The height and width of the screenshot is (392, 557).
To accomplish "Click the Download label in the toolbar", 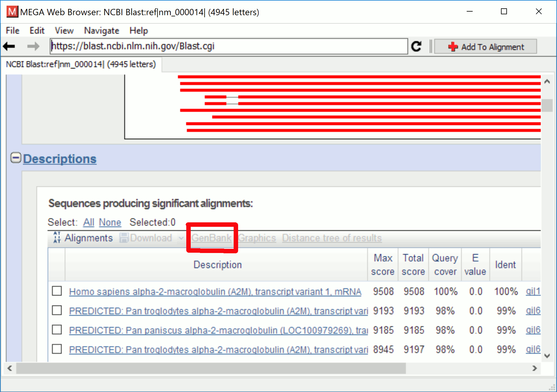I will coord(151,238).
